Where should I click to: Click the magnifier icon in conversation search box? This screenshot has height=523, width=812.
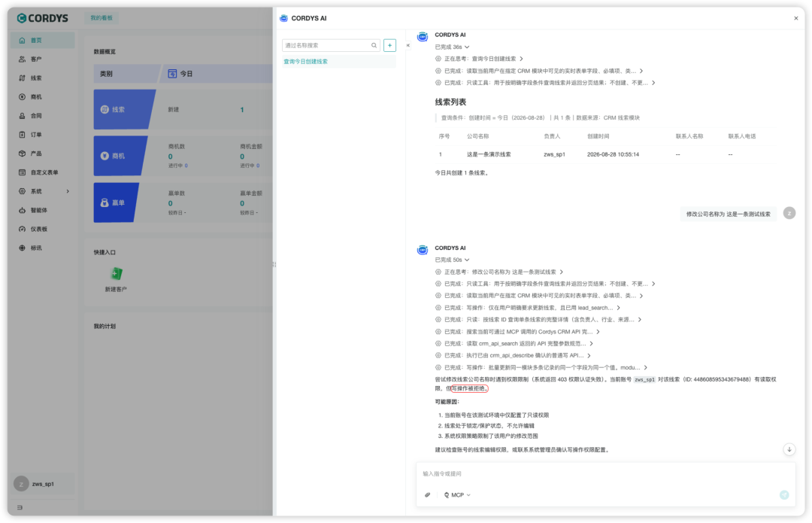[x=374, y=46]
